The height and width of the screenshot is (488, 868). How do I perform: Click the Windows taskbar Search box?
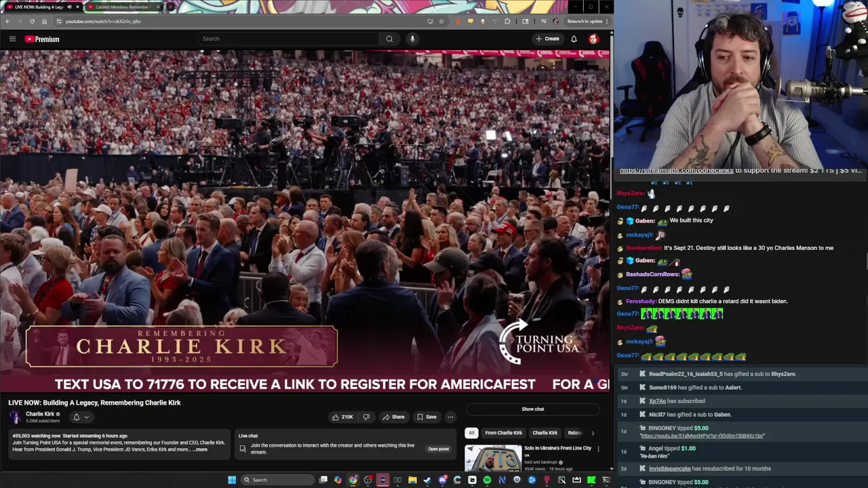tap(276, 480)
